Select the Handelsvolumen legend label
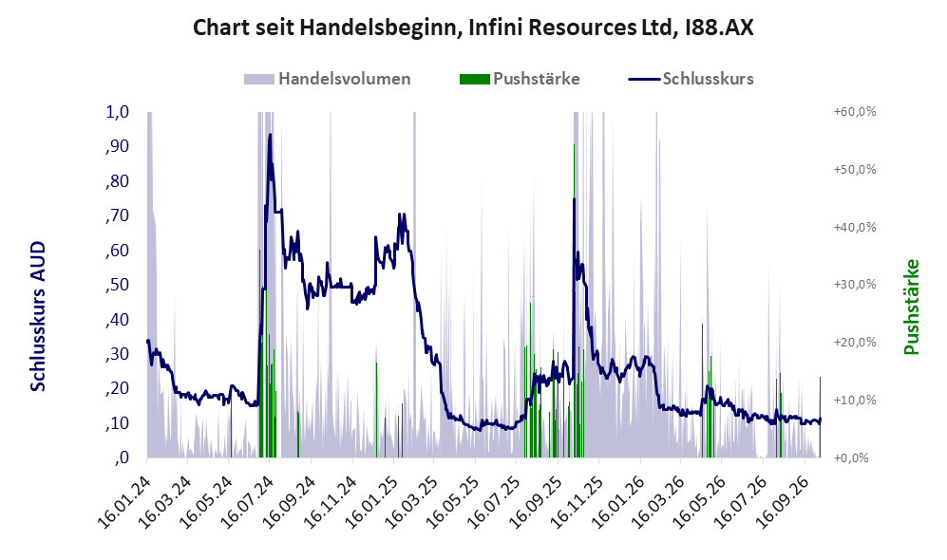Viewport: 947px width, 560px height. 344,79
